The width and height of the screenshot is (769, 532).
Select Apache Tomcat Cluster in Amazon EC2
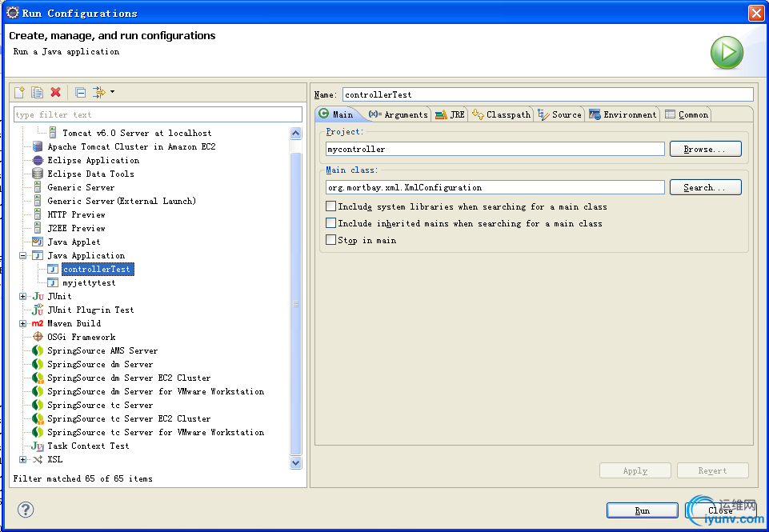click(x=131, y=146)
